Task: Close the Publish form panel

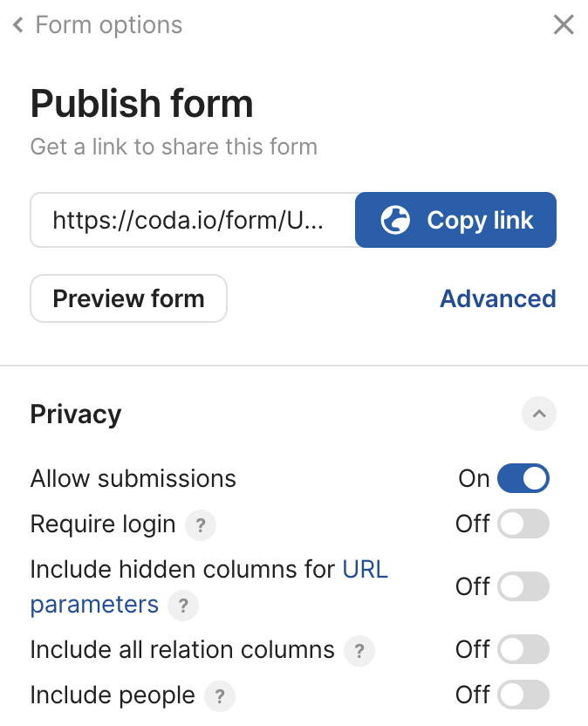Action: [x=564, y=24]
